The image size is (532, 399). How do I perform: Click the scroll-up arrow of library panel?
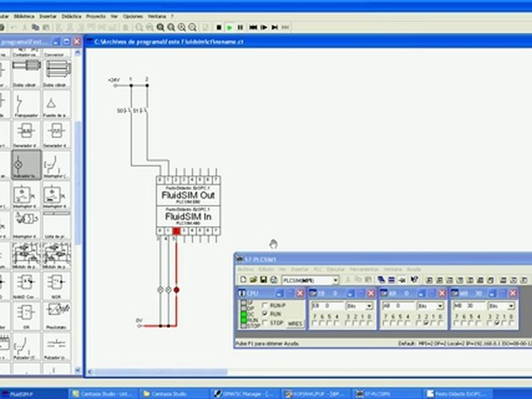(x=78, y=53)
